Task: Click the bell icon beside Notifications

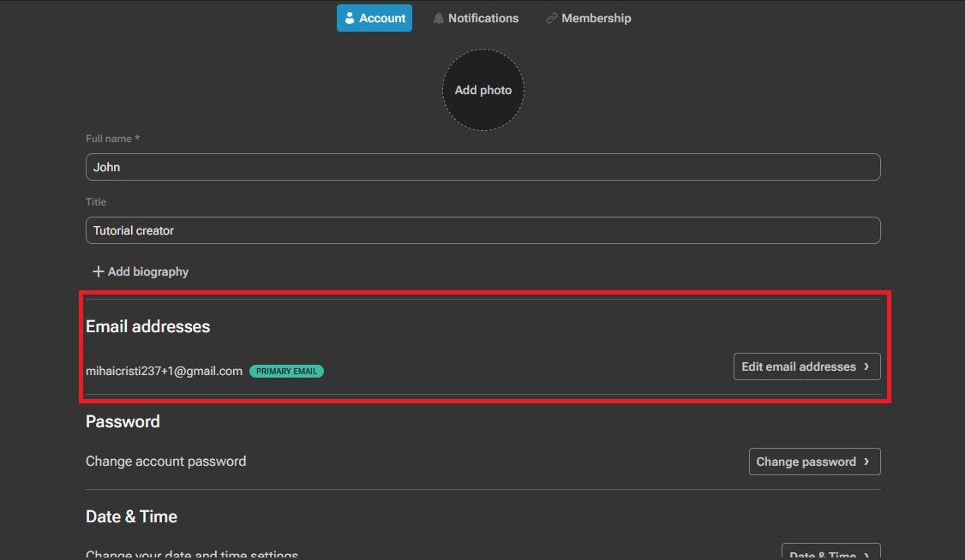Action: coord(439,18)
